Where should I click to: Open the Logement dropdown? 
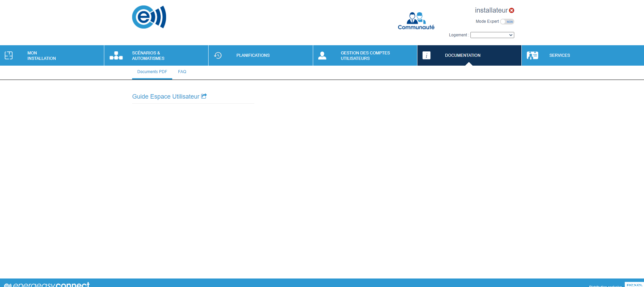point(492,35)
